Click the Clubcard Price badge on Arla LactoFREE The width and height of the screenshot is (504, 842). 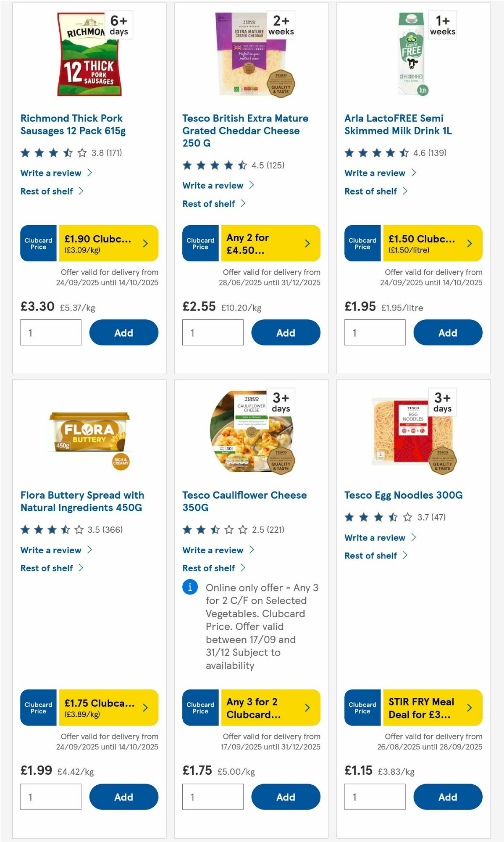[362, 243]
